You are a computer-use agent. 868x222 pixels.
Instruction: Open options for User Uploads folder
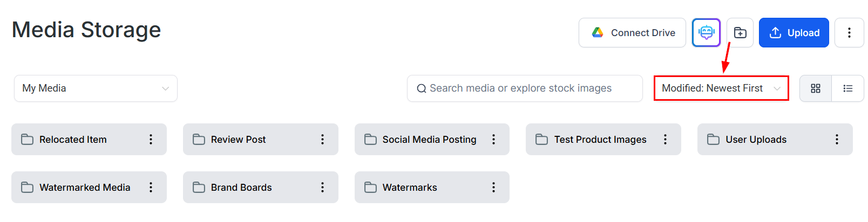tap(837, 140)
